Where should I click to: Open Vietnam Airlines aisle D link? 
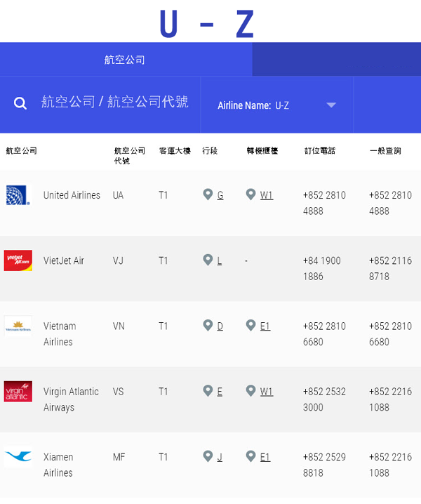click(x=220, y=326)
